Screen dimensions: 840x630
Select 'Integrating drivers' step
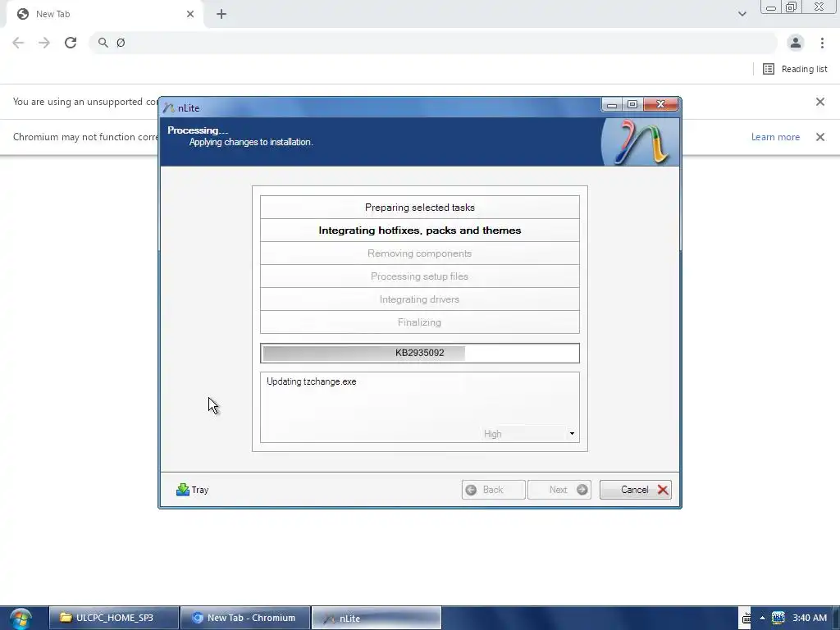(419, 299)
